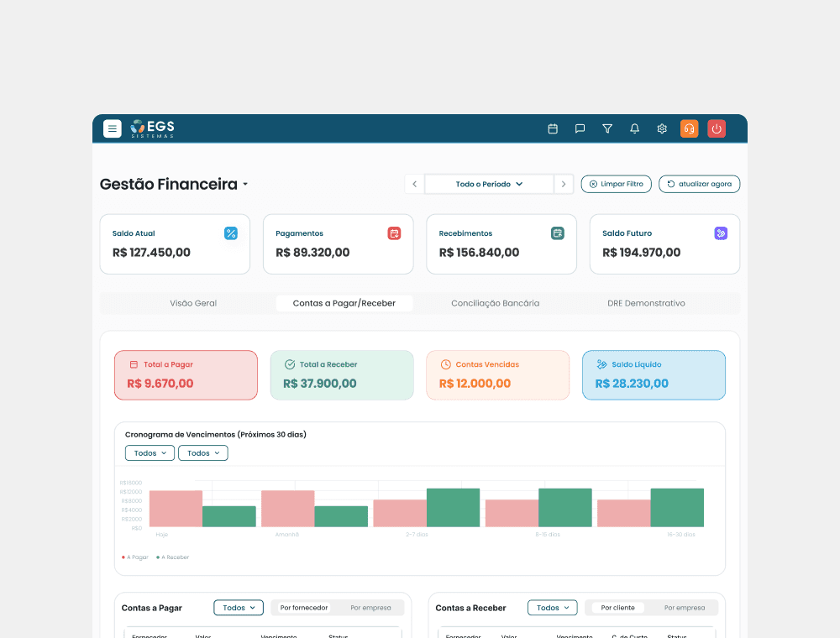Open Todos dropdown in Contas a Receber

(x=553, y=608)
